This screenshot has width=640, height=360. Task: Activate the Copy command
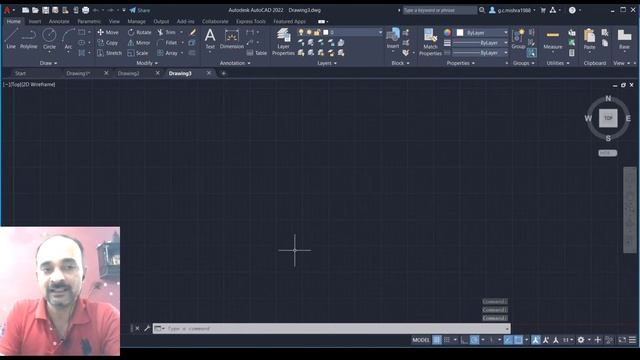click(108, 42)
